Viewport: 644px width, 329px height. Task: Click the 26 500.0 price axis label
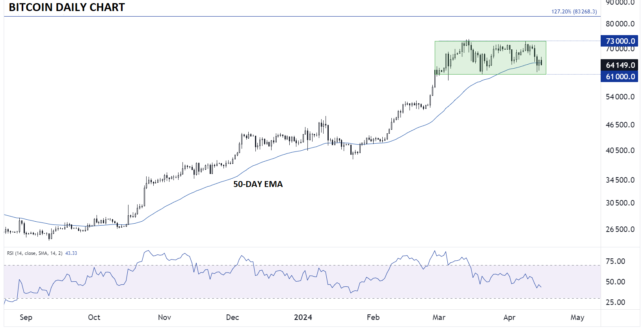click(x=620, y=229)
